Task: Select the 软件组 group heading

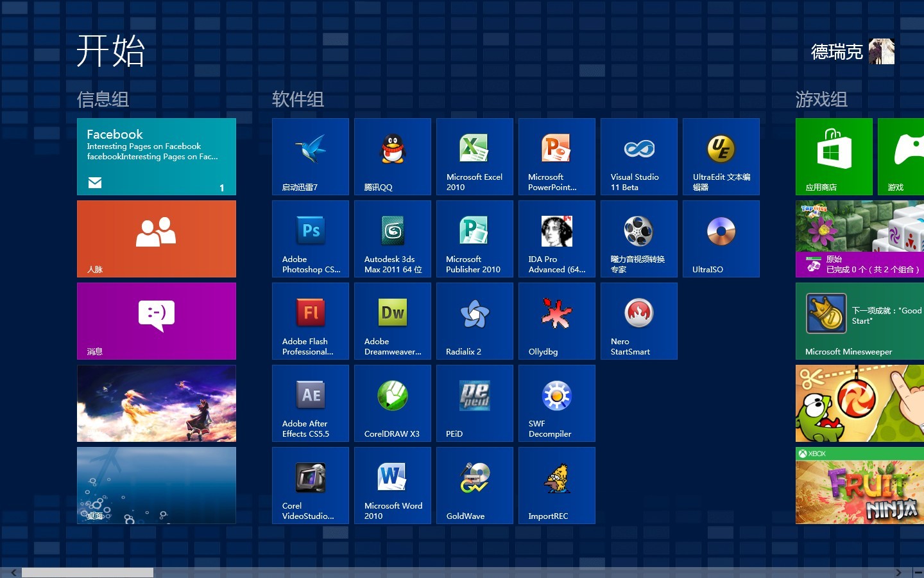Action: tap(298, 100)
